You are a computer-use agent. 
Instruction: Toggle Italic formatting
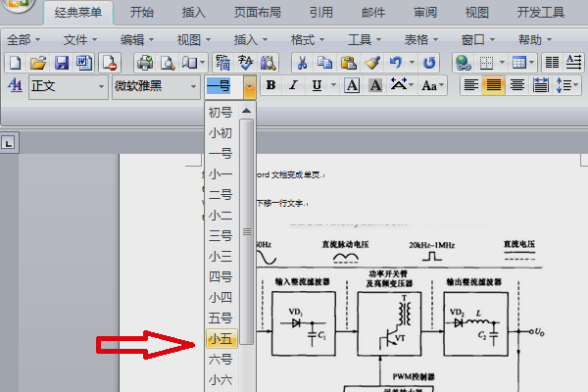(294, 86)
